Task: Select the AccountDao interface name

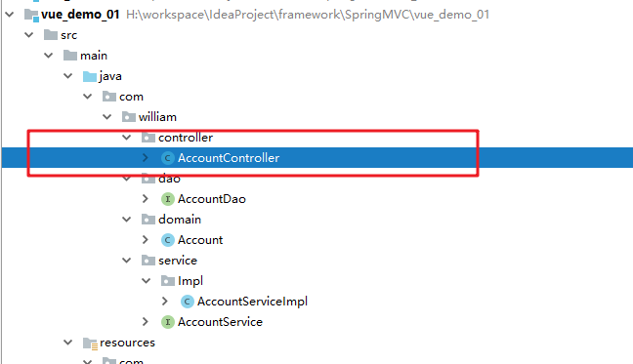Action: (212, 199)
